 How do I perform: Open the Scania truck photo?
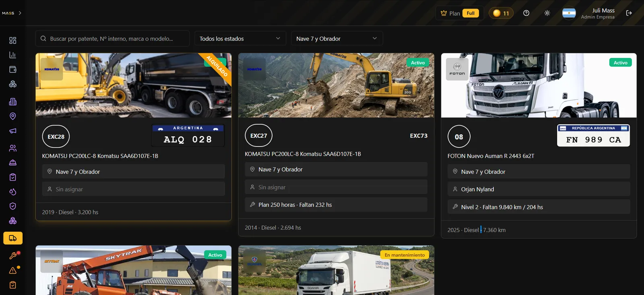[x=336, y=270]
